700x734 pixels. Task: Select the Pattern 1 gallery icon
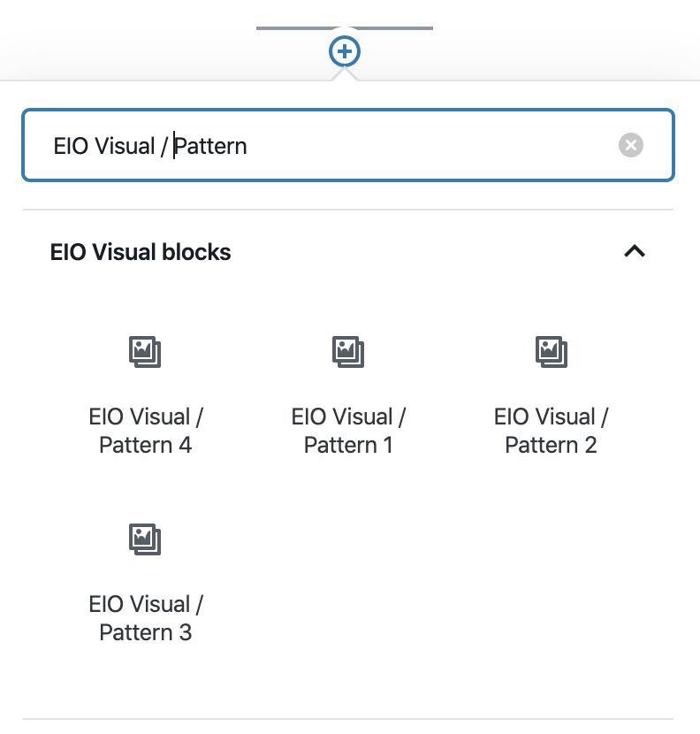(348, 352)
